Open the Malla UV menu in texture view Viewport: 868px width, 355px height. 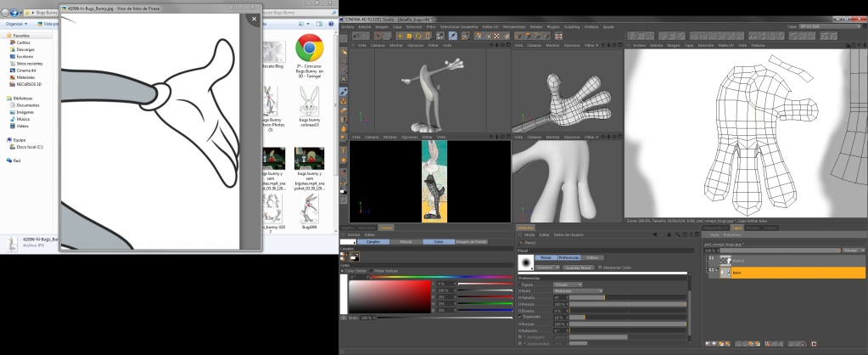(725, 45)
